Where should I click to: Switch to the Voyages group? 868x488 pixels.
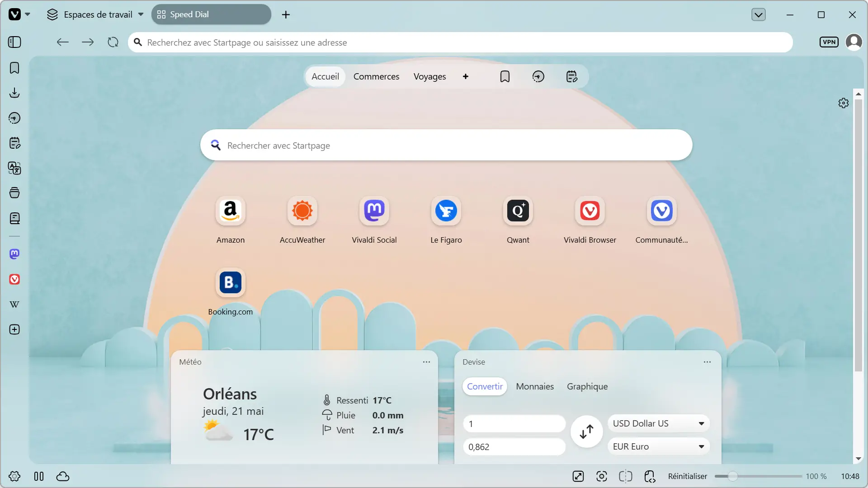(429, 76)
